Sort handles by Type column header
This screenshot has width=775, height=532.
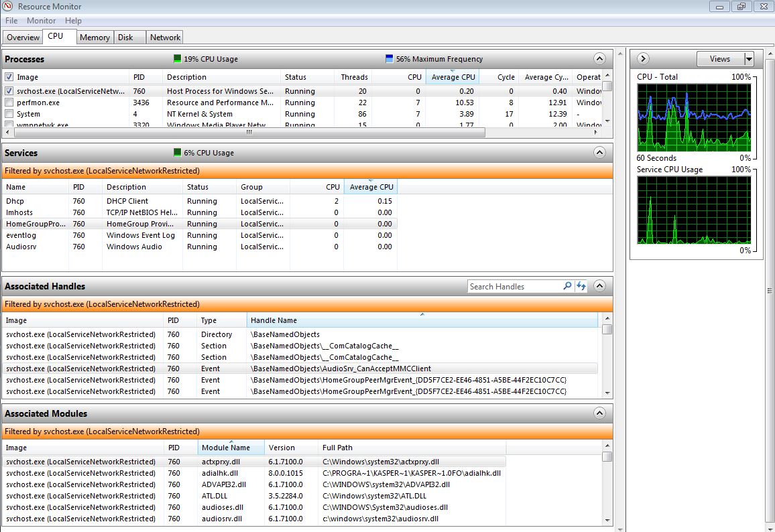click(x=221, y=320)
